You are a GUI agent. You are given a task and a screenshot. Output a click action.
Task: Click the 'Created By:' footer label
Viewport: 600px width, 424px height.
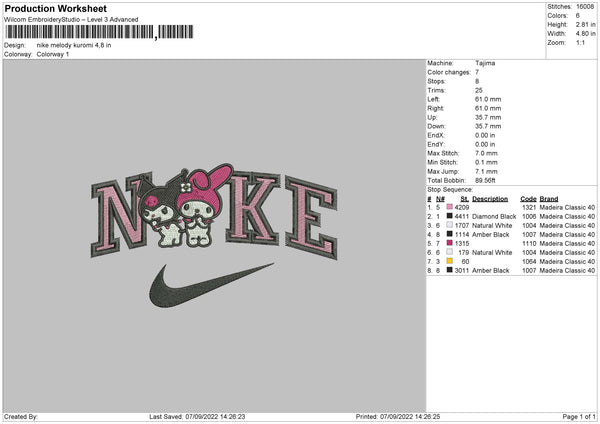[21, 416]
